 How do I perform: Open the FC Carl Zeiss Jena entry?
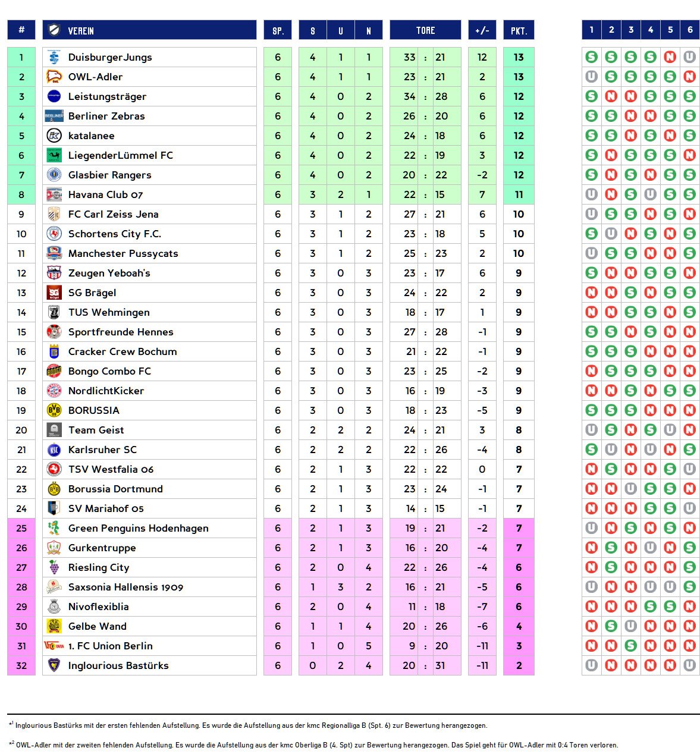pos(113,214)
